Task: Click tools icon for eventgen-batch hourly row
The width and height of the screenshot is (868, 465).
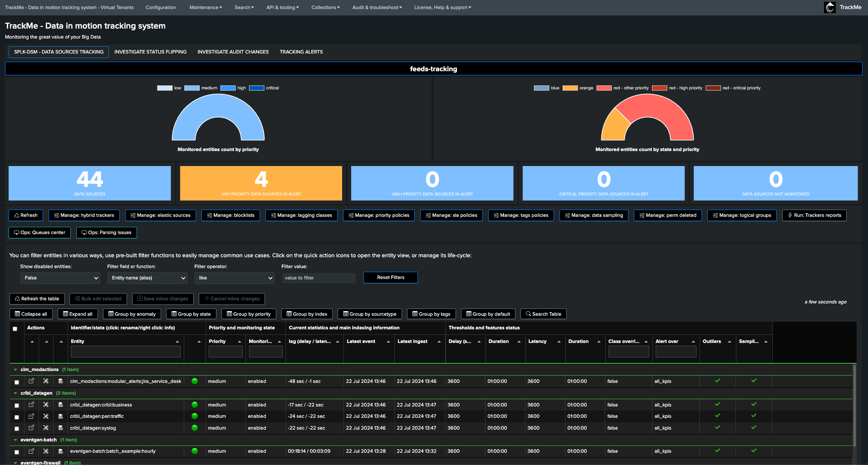Action: pos(46,451)
